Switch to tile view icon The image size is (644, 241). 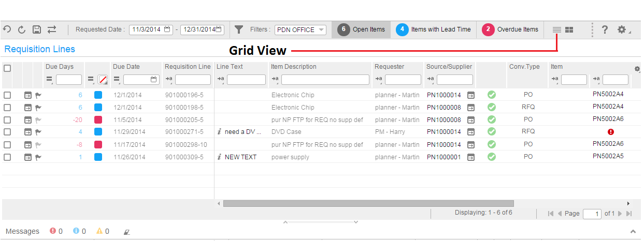pos(569,30)
